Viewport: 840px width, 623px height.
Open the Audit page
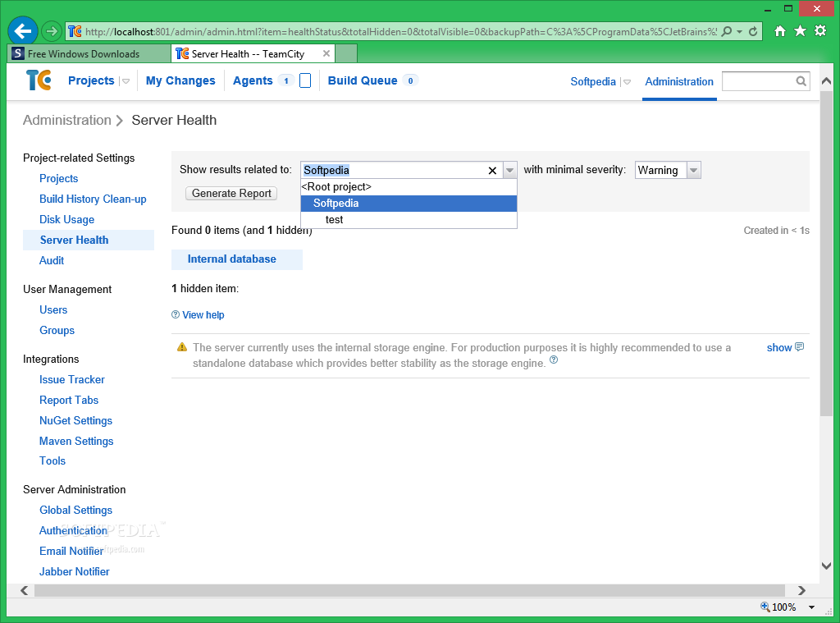tap(52, 260)
